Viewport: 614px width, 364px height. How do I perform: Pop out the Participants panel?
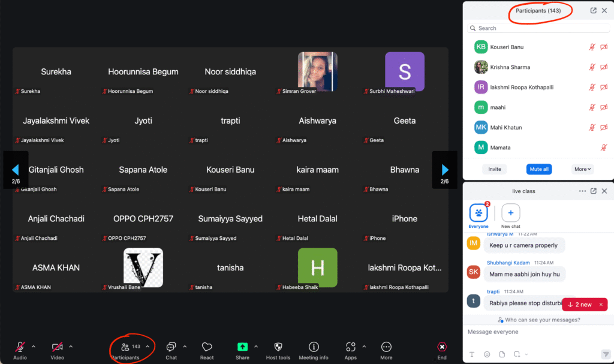click(x=593, y=11)
